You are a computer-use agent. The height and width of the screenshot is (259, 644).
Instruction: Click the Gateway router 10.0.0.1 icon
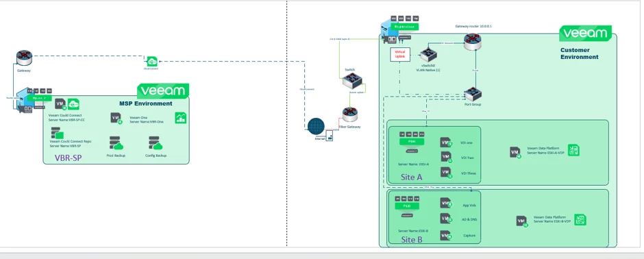[x=472, y=42]
